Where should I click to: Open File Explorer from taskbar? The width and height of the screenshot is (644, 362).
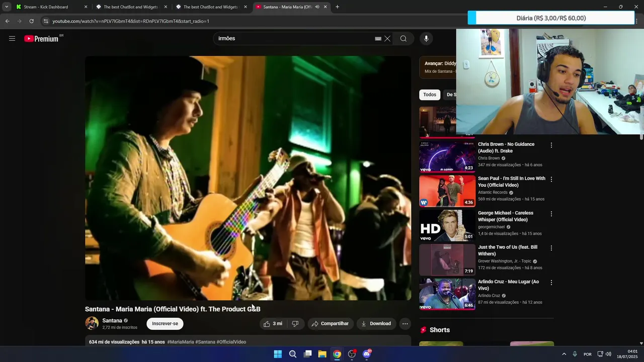tap(323, 354)
